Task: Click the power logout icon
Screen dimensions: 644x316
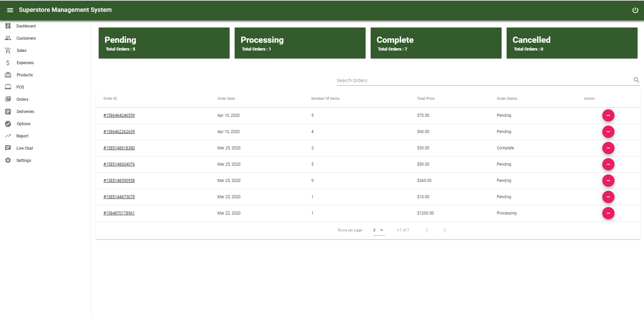Action: tap(635, 10)
